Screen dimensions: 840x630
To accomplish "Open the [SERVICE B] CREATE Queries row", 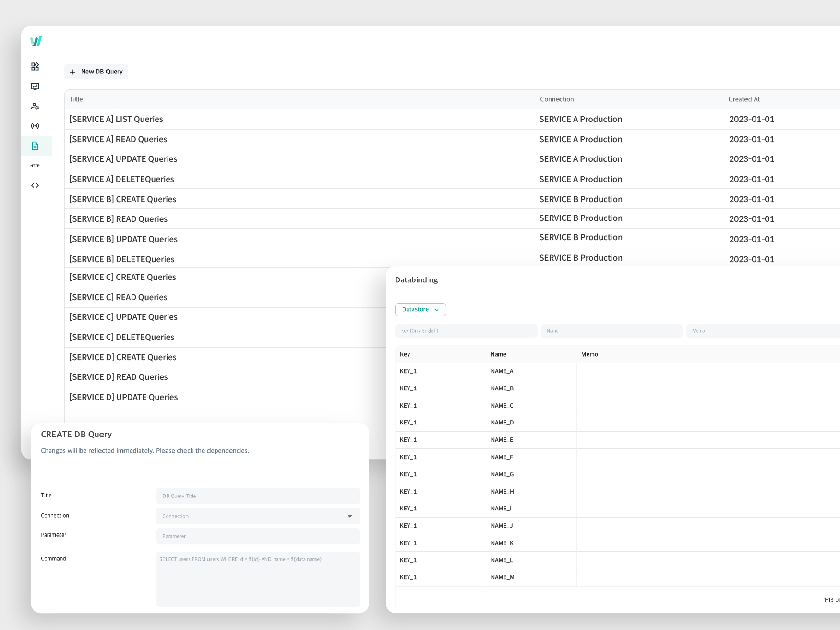I will [x=123, y=199].
